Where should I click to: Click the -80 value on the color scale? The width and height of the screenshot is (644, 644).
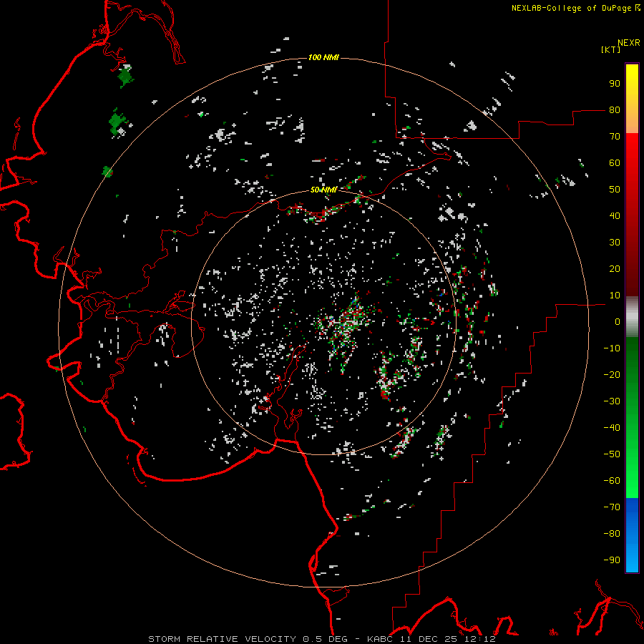point(612,534)
